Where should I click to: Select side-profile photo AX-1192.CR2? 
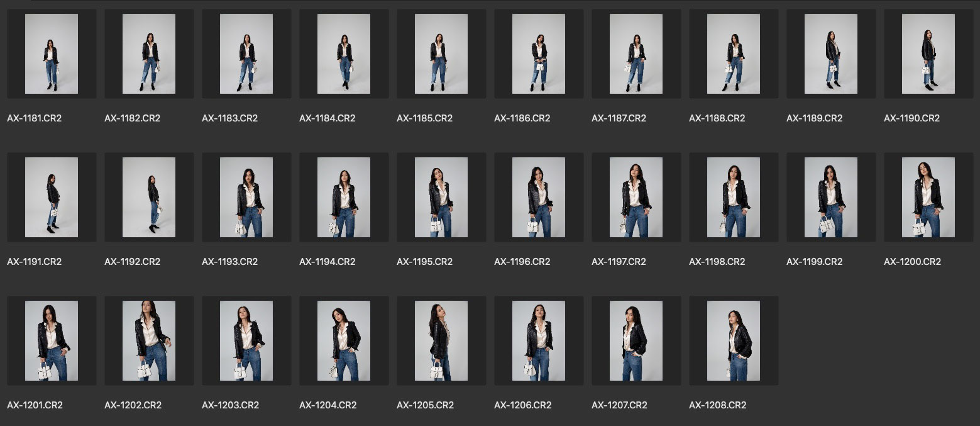coord(149,198)
